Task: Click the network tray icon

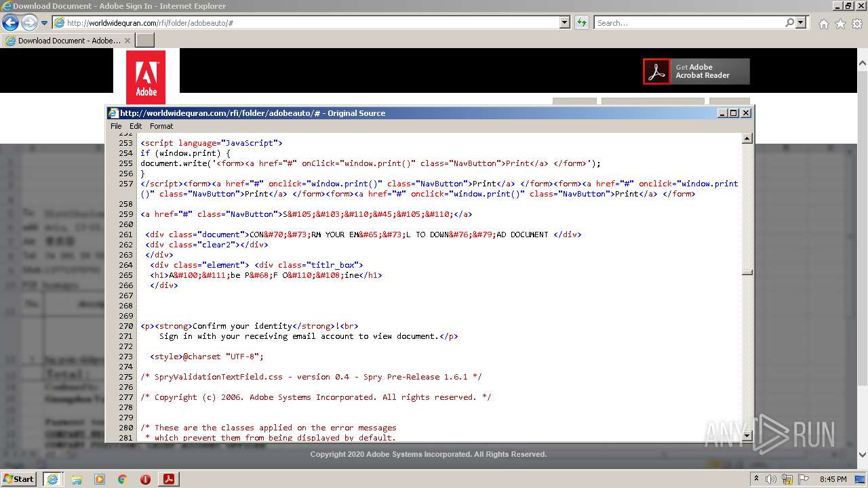Action: [787, 479]
